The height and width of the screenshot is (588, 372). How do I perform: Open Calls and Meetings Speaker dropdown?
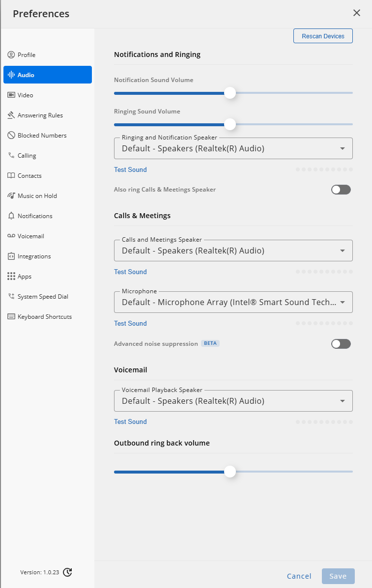pos(233,251)
